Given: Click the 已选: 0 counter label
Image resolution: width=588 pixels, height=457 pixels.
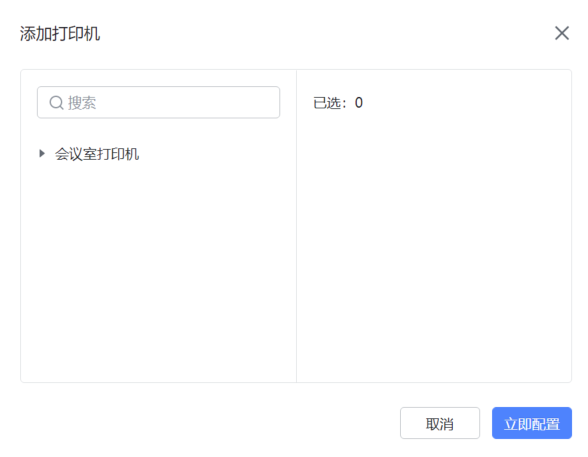Looking at the screenshot, I should (338, 103).
